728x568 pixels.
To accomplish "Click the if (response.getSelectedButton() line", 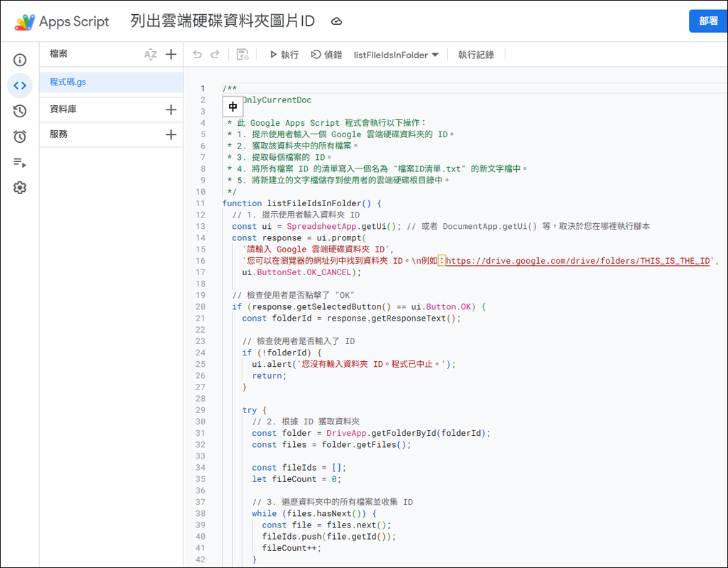I will tap(359, 307).
